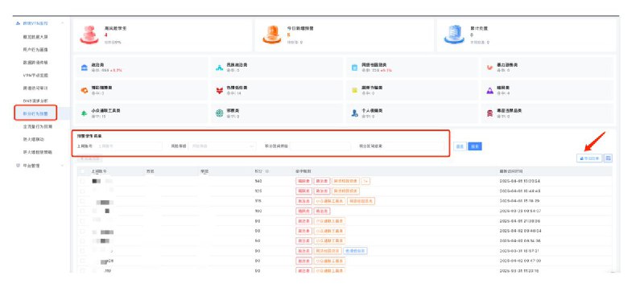Click the 暴力恐怖类 category icon

489,68
